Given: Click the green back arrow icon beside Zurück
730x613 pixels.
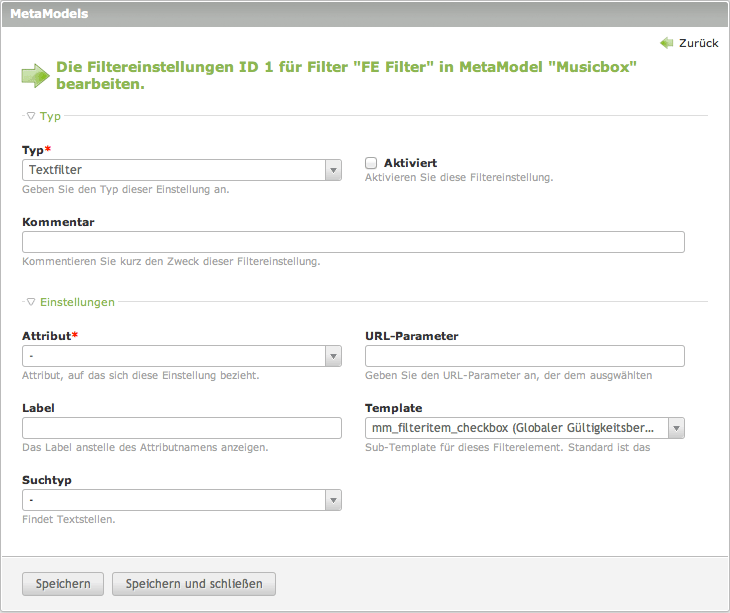Looking at the screenshot, I should point(667,43).
